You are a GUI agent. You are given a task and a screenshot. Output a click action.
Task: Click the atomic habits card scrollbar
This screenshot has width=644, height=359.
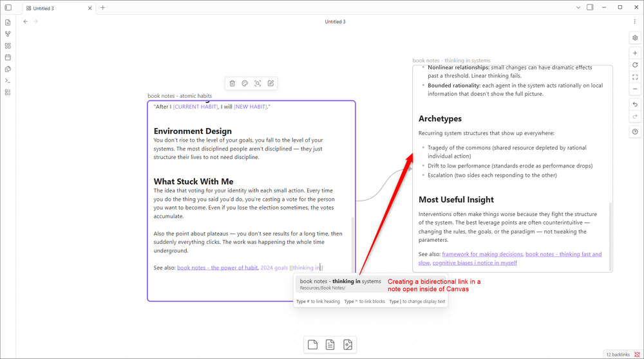tap(352, 244)
